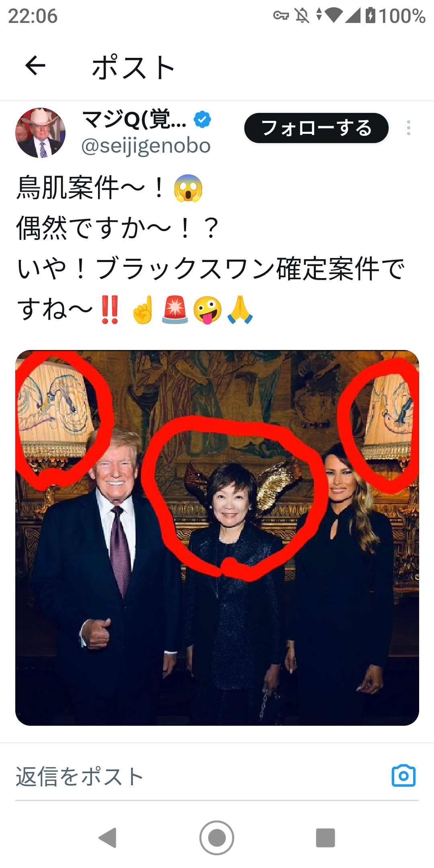Tap the muted notifications bell icon
Image resolution: width=434 pixels, height=868 pixels.
[302, 16]
